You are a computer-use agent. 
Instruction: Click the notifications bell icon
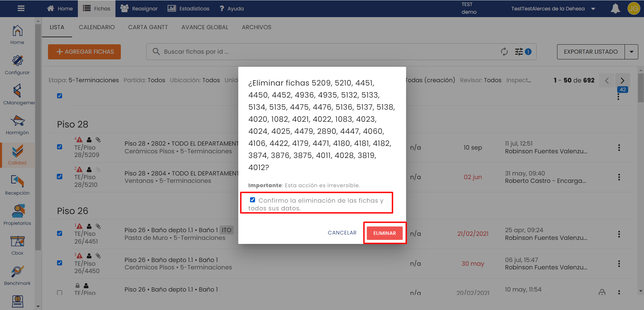click(615, 9)
